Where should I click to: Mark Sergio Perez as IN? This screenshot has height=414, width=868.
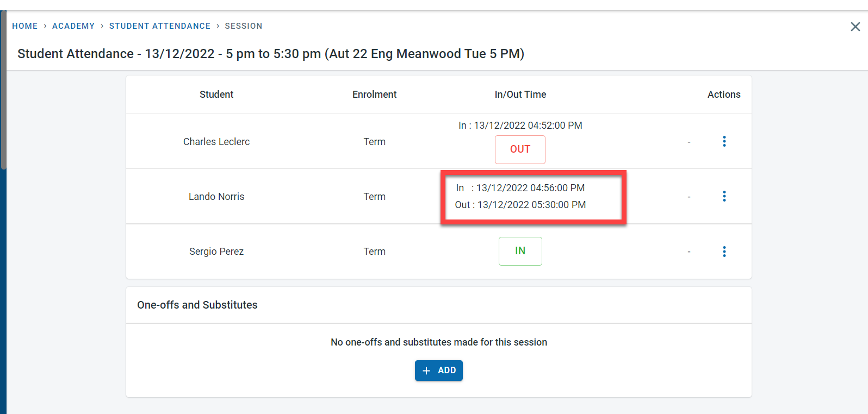coord(520,251)
